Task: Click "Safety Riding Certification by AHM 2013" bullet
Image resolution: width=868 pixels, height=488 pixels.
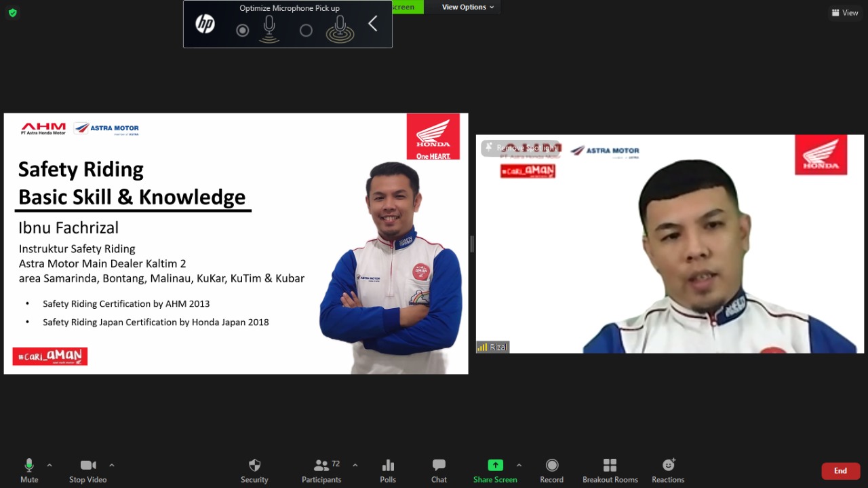Action: 126,303
